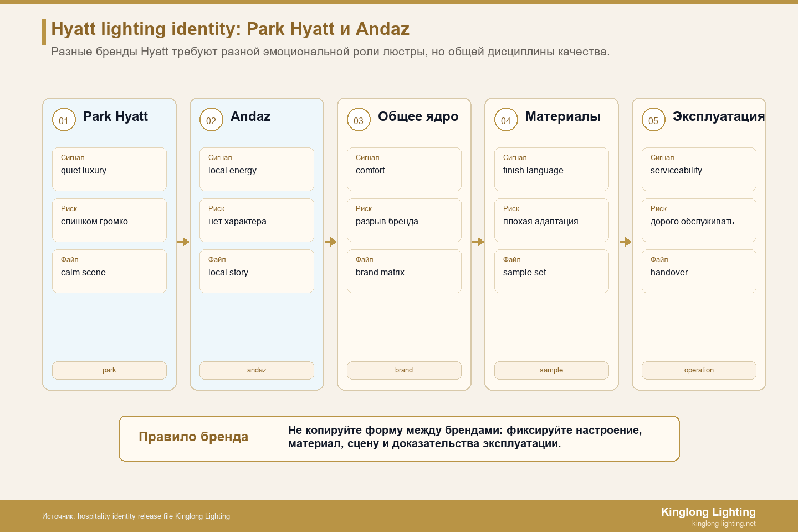This screenshot has width=798, height=532.
Task: Select the 'park' tag pill
Action: (x=109, y=370)
